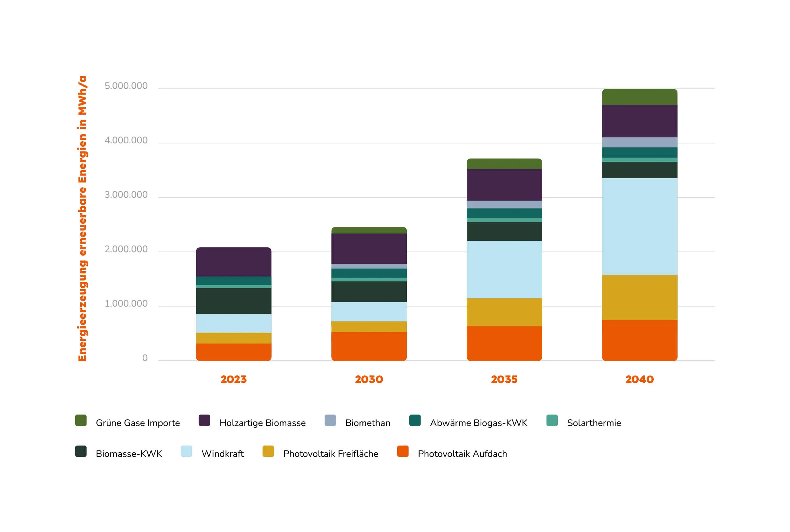Select the 2030 x-axis year label
This screenshot has width=790, height=532.
point(369,379)
